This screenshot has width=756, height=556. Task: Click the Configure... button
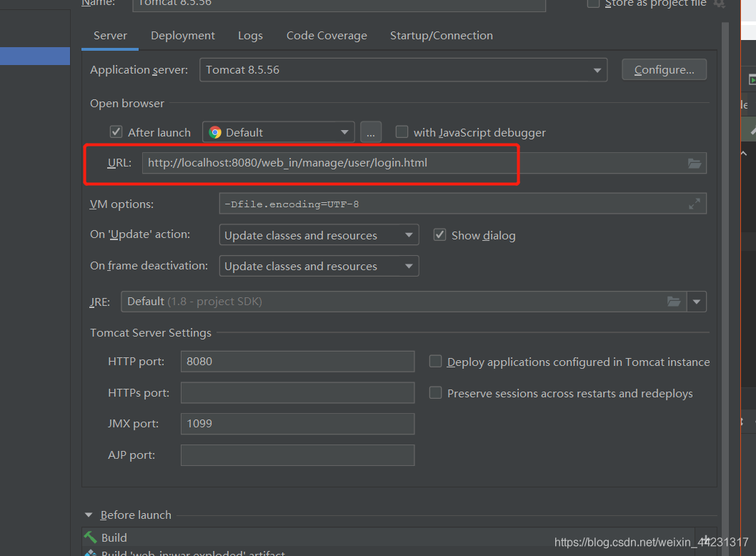664,70
